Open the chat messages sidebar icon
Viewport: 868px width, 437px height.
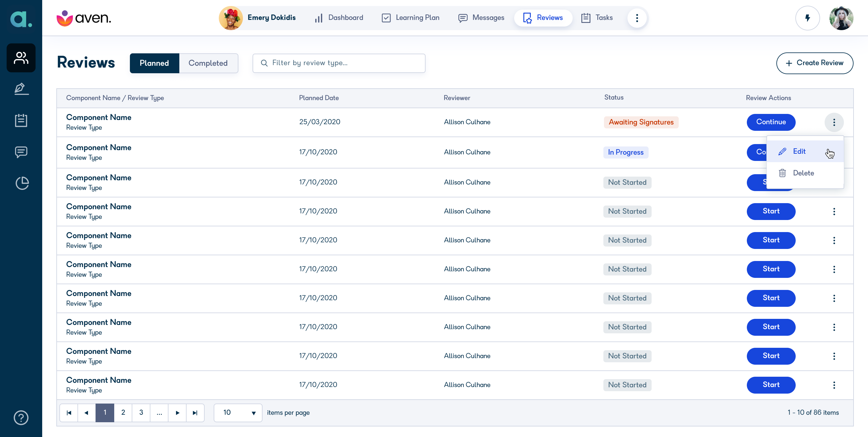point(21,152)
